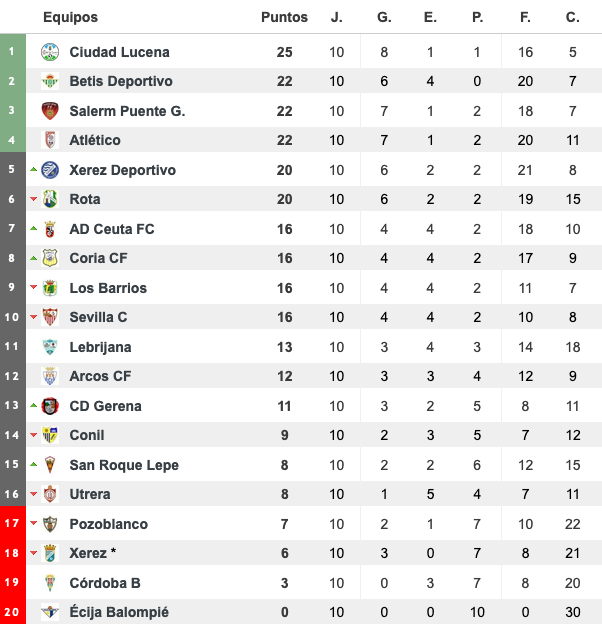Click the AD Ceuta FC crest
Screen dimensions: 602x625
[50, 229]
